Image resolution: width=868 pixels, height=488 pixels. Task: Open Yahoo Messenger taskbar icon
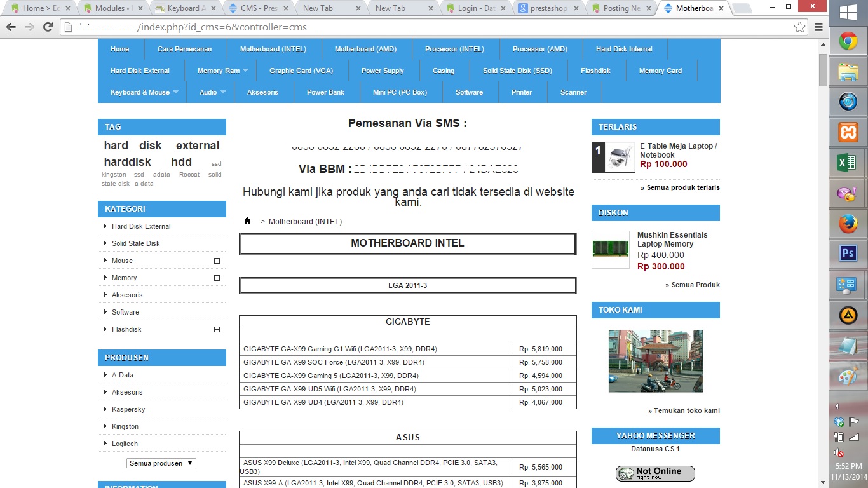[848, 193]
